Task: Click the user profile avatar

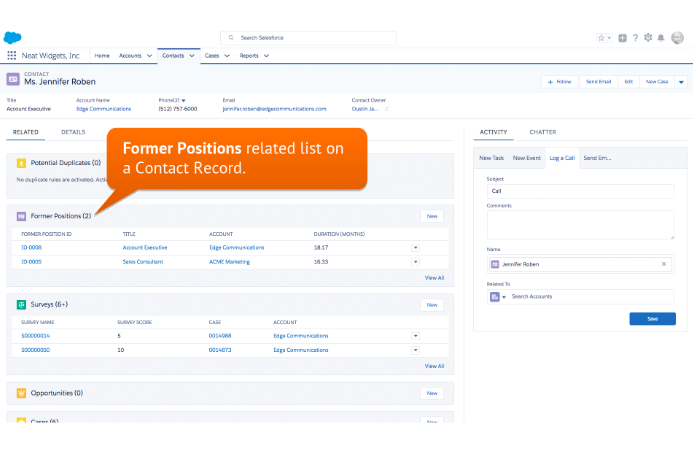Action: click(677, 38)
